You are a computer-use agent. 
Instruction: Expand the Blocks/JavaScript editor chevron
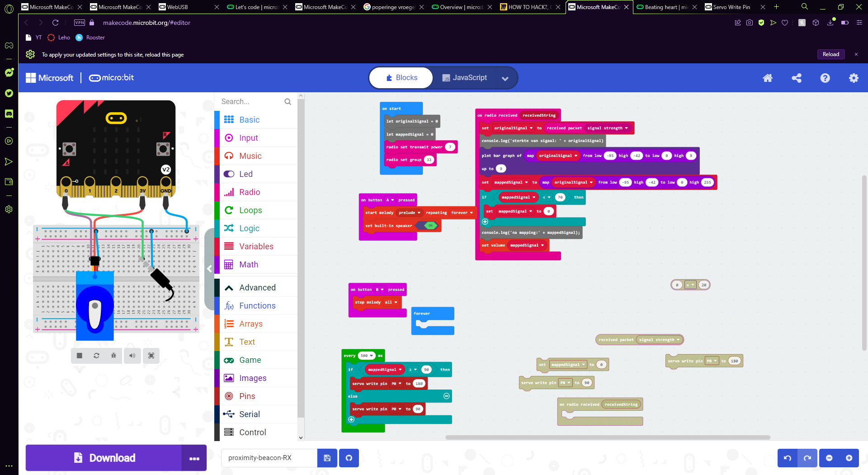[505, 78]
